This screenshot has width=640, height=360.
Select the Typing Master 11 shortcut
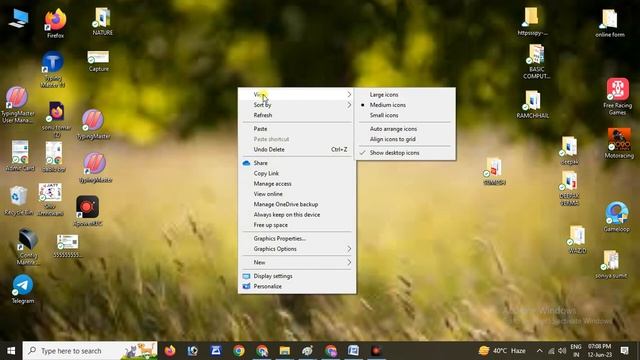click(x=53, y=69)
